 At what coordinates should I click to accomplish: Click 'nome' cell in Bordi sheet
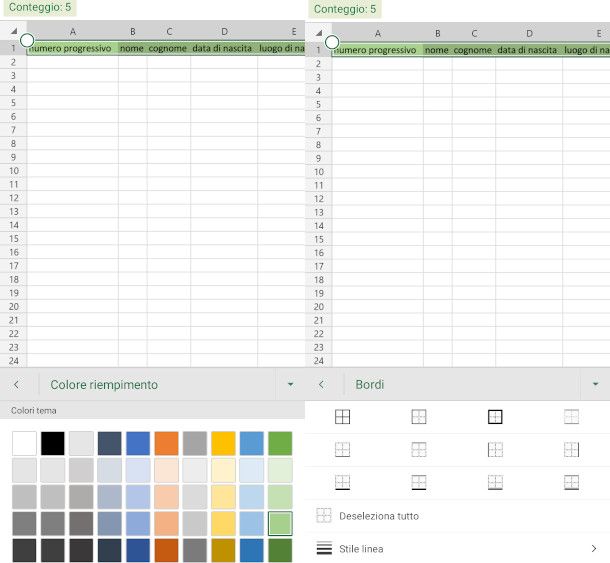pyautogui.click(x=438, y=50)
